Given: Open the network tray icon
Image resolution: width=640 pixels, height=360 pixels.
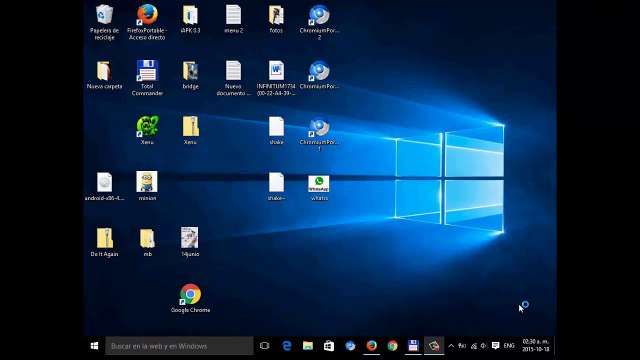Looking at the screenshot, I should (473, 346).
